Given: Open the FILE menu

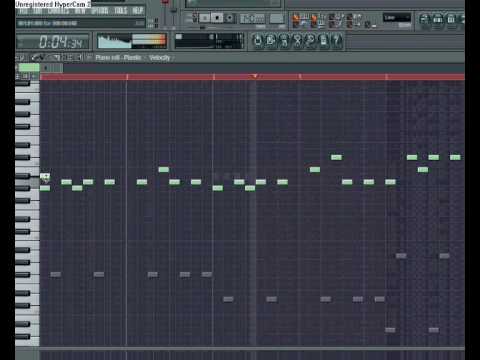Looking at the screenshot, I should [x=24, y=11].
